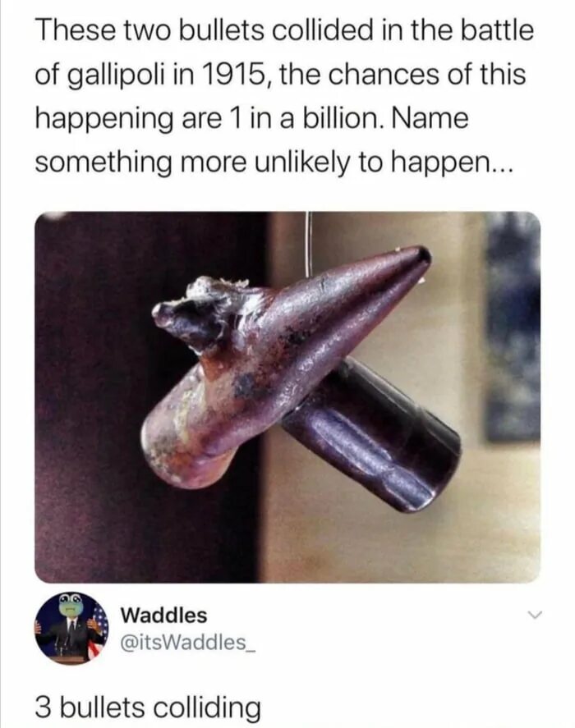Visit the @itsWaddles_ handle
575x728 pixels.
188,642
